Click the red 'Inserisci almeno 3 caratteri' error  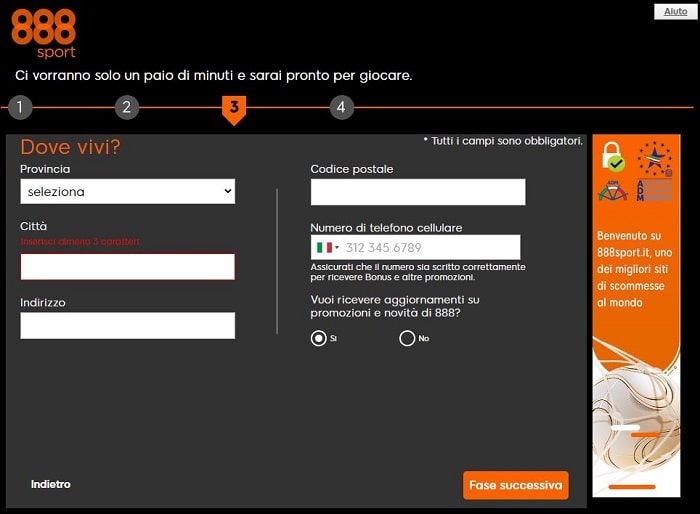coord(80,242)
